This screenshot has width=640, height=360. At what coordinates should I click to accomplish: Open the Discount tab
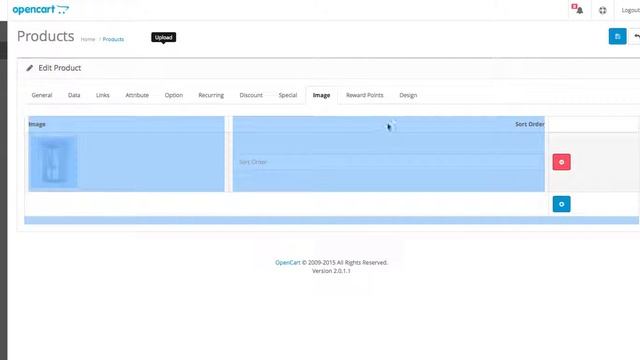pos(251,95)
